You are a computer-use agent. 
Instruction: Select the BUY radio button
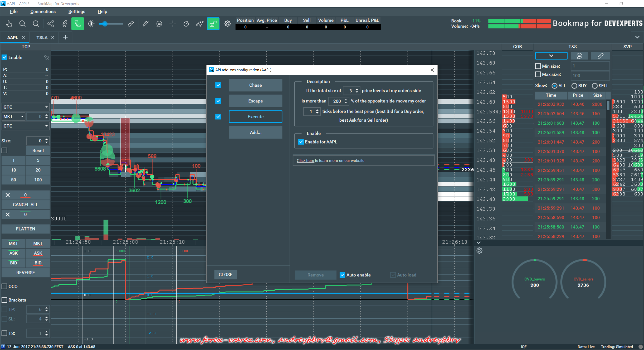(x=574, y=86)
